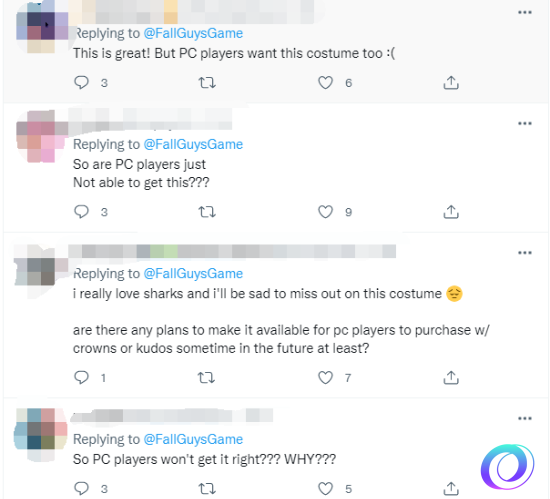
Task: Open more options for the first tweet
Action: point(525,13)
